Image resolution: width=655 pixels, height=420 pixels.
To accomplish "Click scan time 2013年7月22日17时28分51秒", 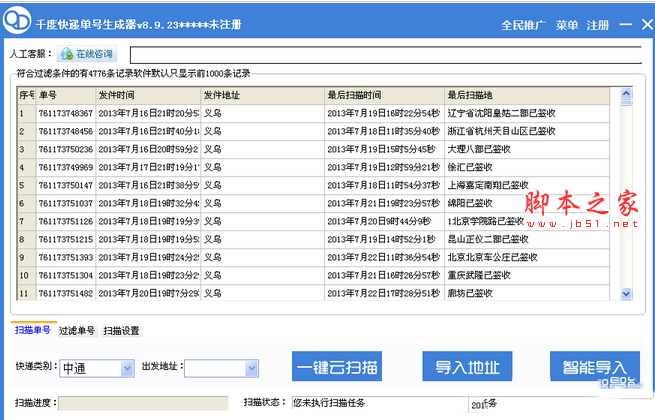I will [x=384, y=293].
